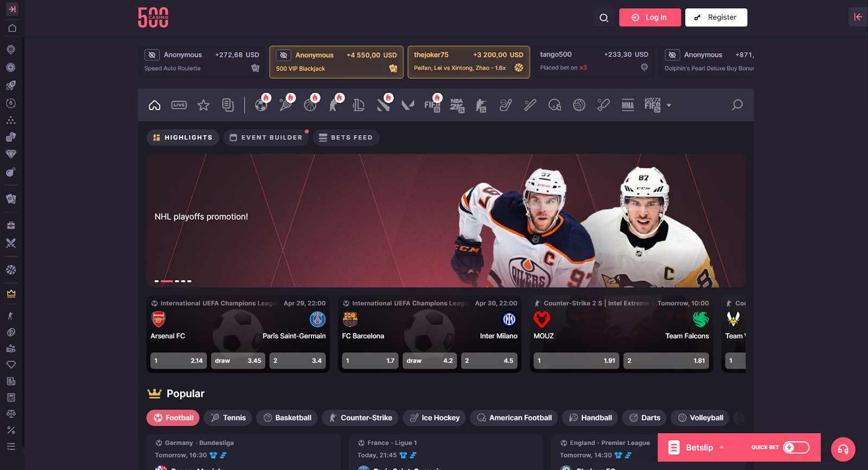
Task: Open 500 VIP Blackjack win card
Action: coord(336,62)
